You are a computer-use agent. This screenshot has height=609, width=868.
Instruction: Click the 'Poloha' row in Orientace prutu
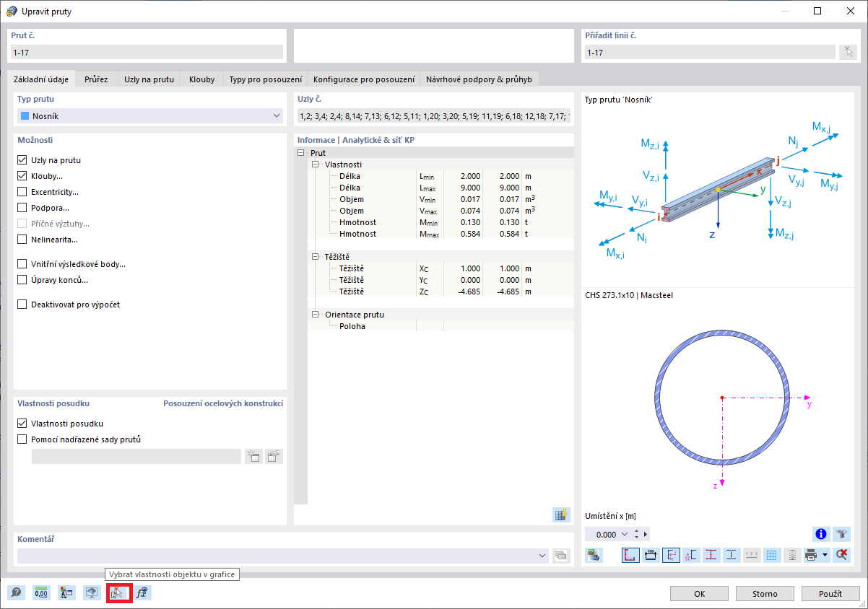click(440, 326)
